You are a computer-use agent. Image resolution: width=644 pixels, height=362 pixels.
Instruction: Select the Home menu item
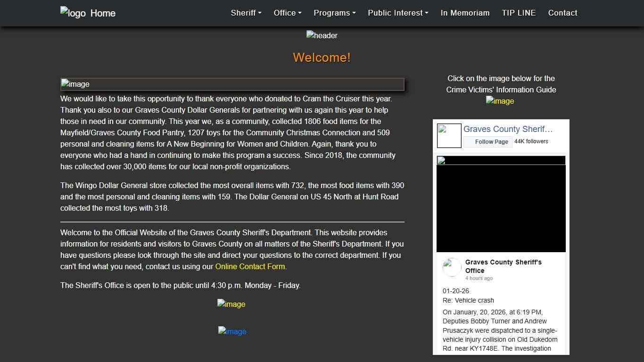coord(103,13)
